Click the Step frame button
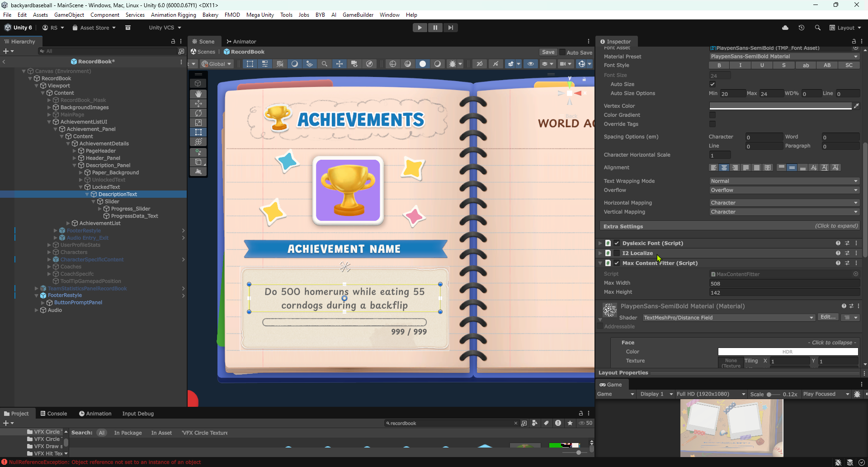The height and width of the screenshot is (467, 868). tap(451, 28)
